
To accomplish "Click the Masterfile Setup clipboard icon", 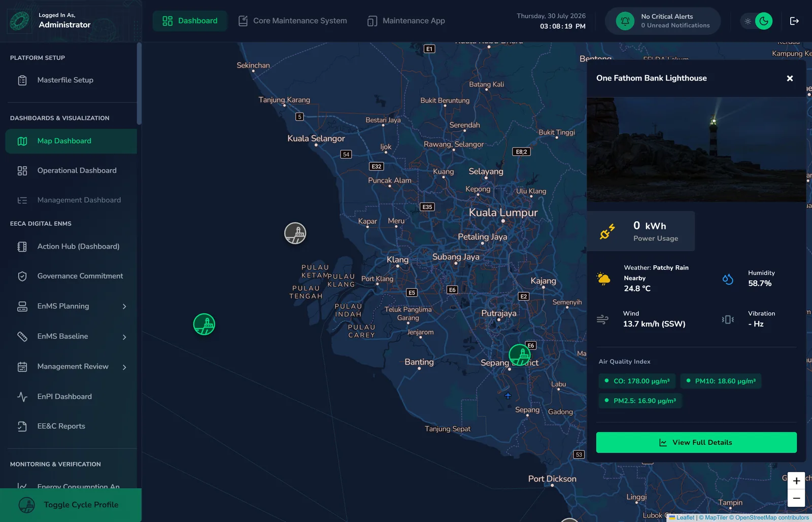I will pos(22,80).
